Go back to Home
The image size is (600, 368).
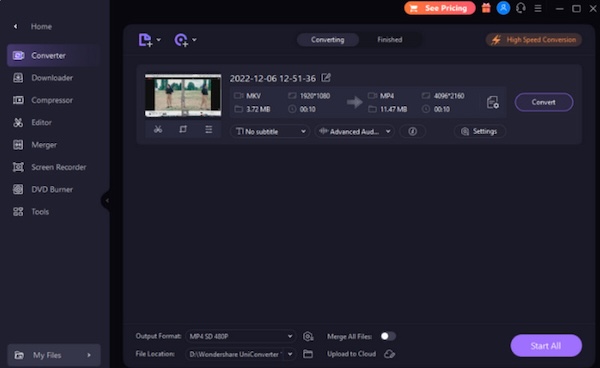point(41,26)
